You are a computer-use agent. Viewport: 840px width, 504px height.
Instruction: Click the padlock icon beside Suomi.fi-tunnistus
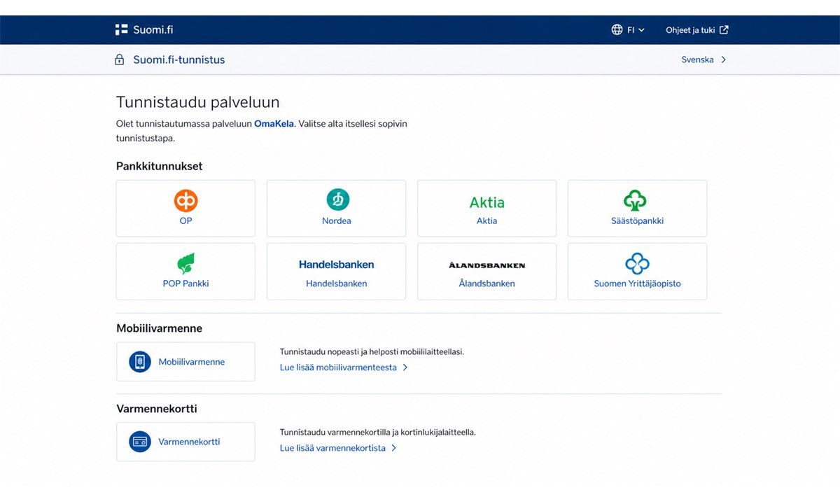pyautogui.click(x=119, y=60)
